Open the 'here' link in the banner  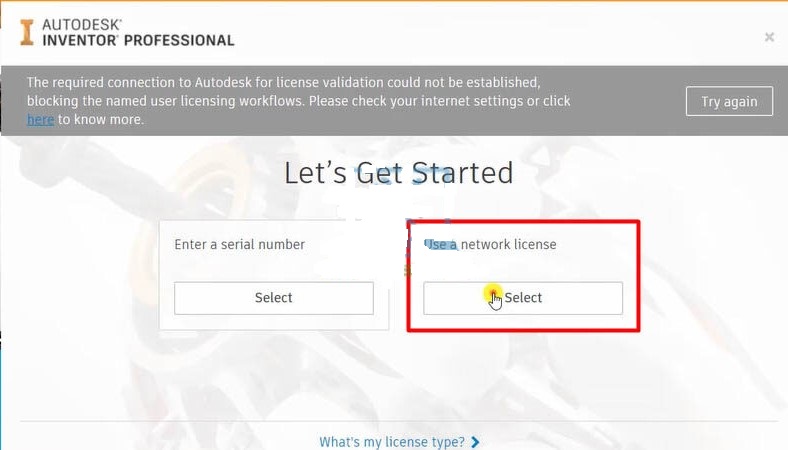pyautogui.click(x=40, y=120)
